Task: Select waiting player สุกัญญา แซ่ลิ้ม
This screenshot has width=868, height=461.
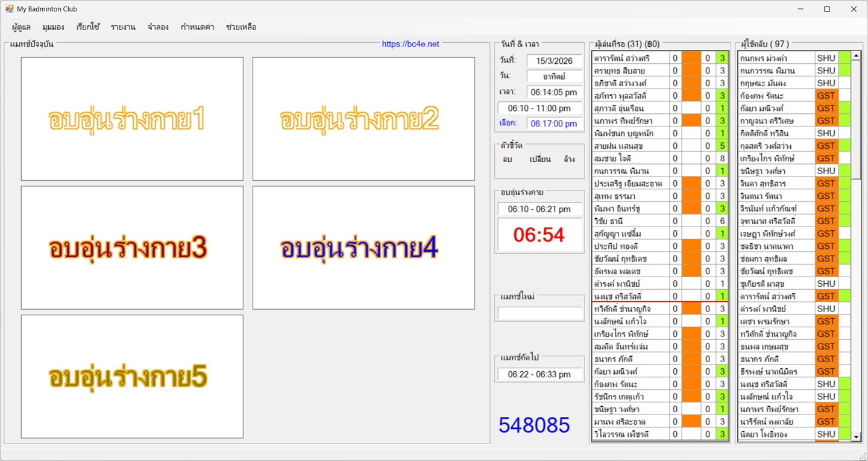Action: [631, 233]
